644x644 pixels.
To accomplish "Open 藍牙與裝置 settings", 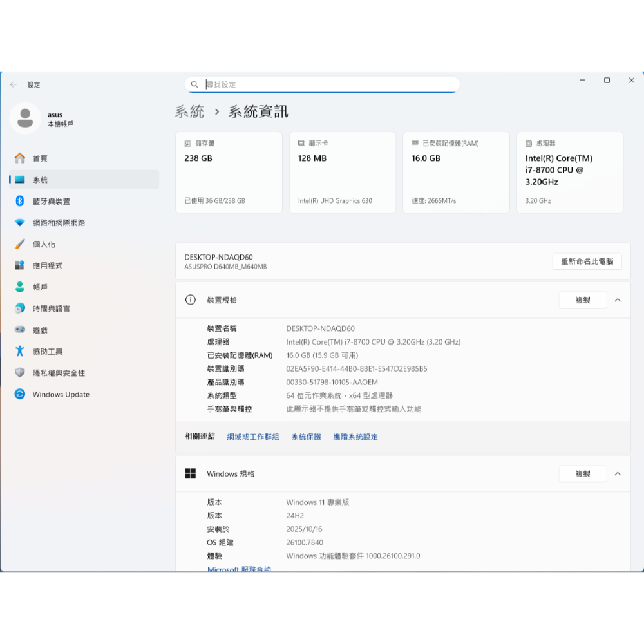I will 84,201.
